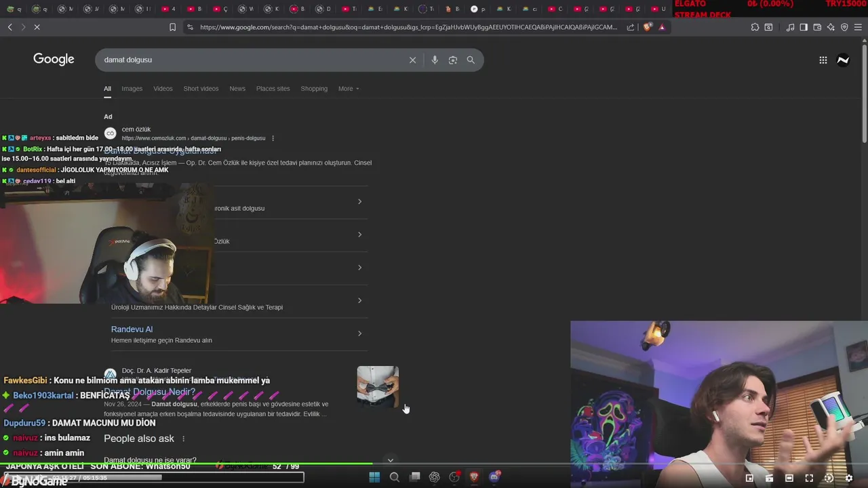Expand the More search filters dropdown
This screenshot has height=488, width=868.
(349, 89)
